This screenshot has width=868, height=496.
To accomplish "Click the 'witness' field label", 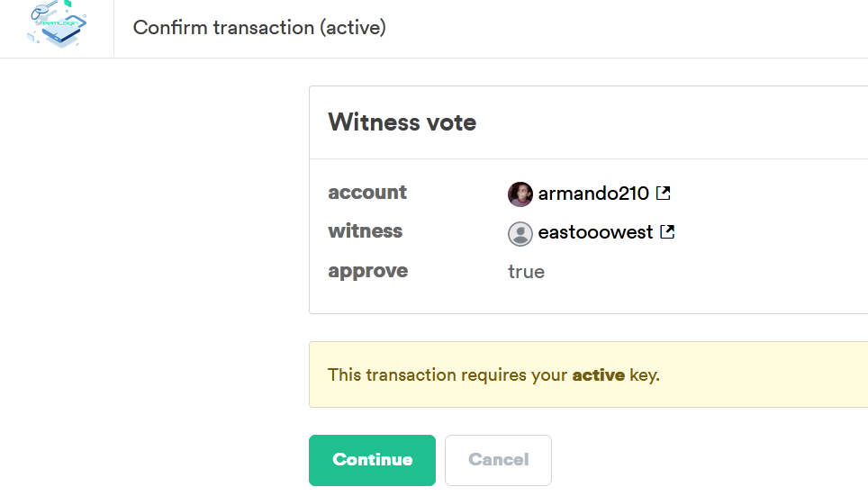I will [x=365, y=231].
